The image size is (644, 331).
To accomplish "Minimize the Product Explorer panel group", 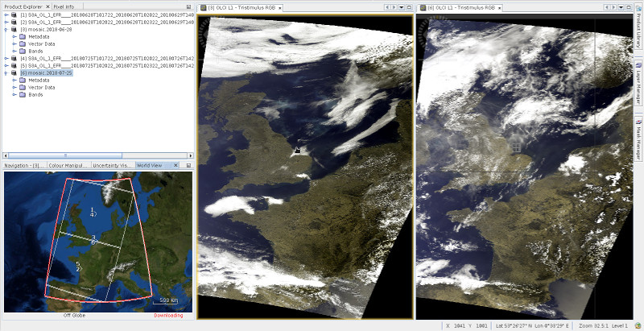I will [x=188, y=7].
